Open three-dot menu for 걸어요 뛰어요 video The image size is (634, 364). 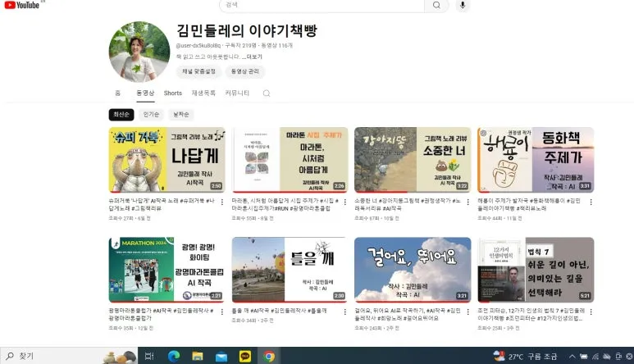point(468,312)
